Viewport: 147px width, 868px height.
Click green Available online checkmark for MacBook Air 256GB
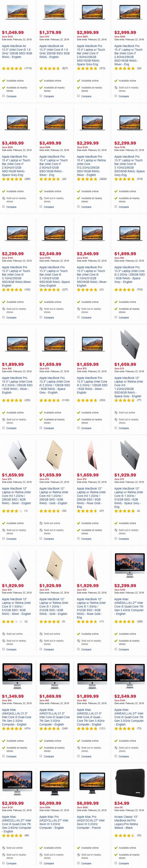point(41,81)
